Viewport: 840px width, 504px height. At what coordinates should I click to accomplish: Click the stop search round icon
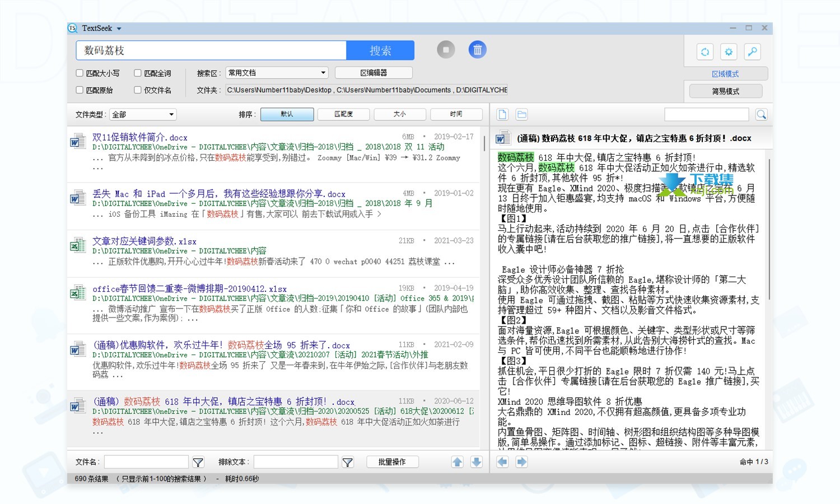tap(446, 49)
